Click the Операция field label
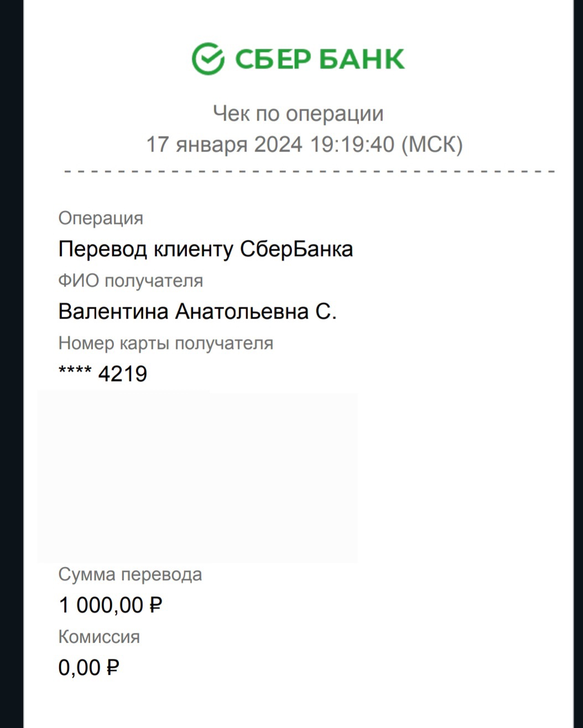Image resolution: width=583 pixels, height=728 pixels. 101,218
